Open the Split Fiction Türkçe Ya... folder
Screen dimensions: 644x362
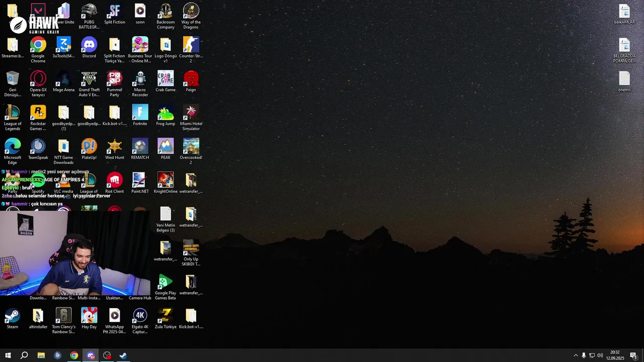pos(115,50)
